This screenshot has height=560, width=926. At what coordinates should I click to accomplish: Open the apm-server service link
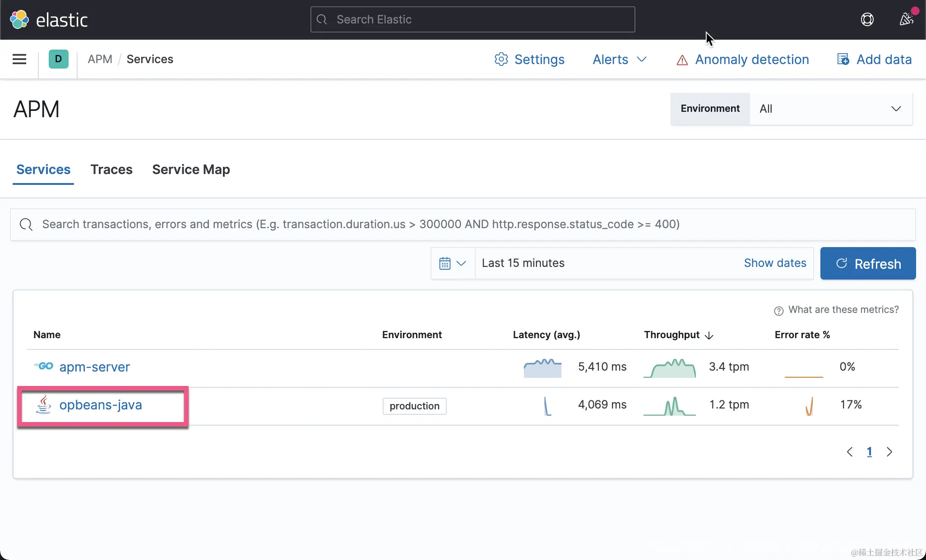point(94,367)
